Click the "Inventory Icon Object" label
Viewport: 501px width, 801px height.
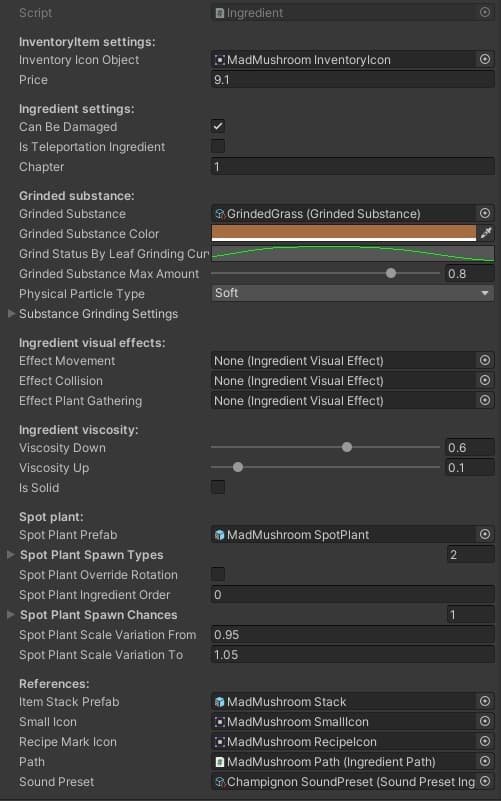(79, 60)
